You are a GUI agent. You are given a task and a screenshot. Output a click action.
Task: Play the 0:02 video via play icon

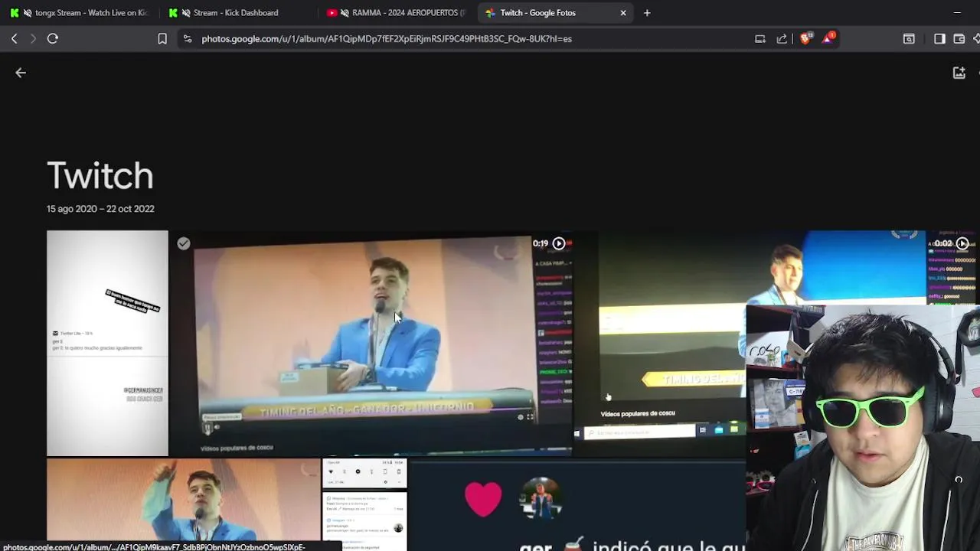(962, 243)
